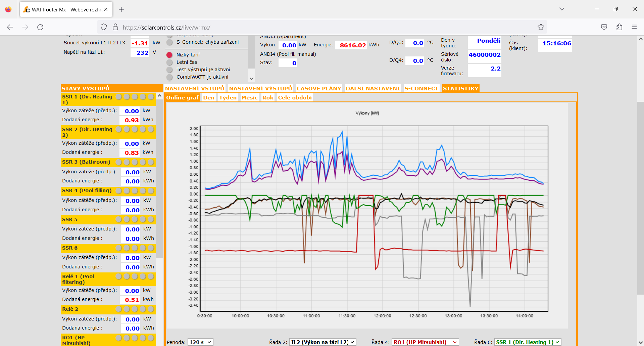This screenshot has height=346, width=644.
Task: Click the reload page icon in the toolbar
Action: [40, 27]
